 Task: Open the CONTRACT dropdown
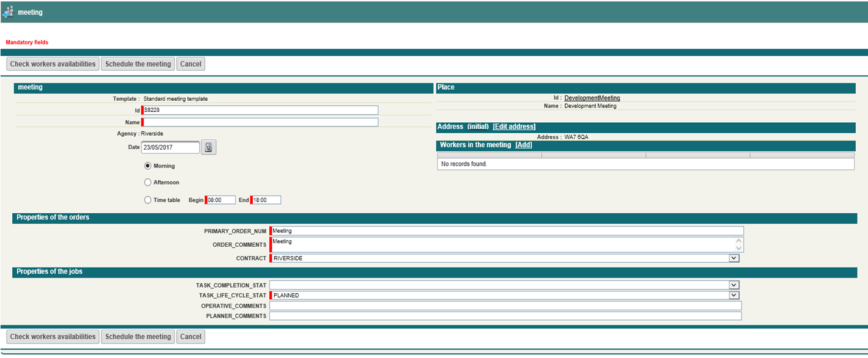[734, 258]
